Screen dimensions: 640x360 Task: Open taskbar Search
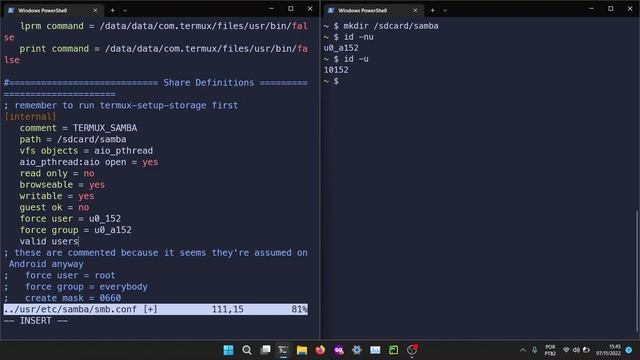[247, 350]
